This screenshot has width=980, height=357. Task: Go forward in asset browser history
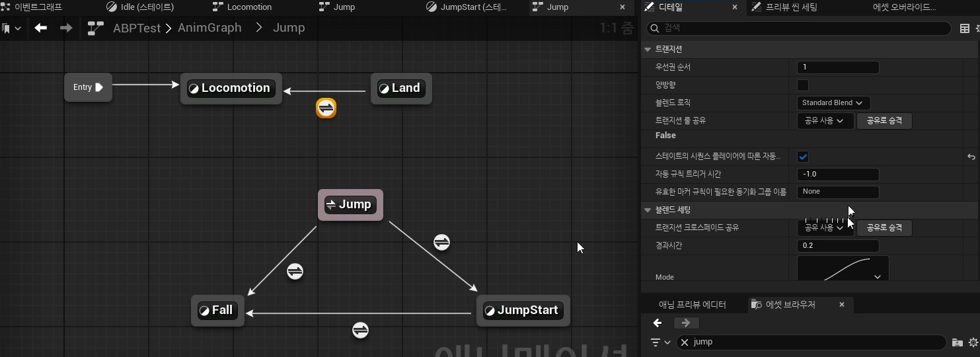686,323
